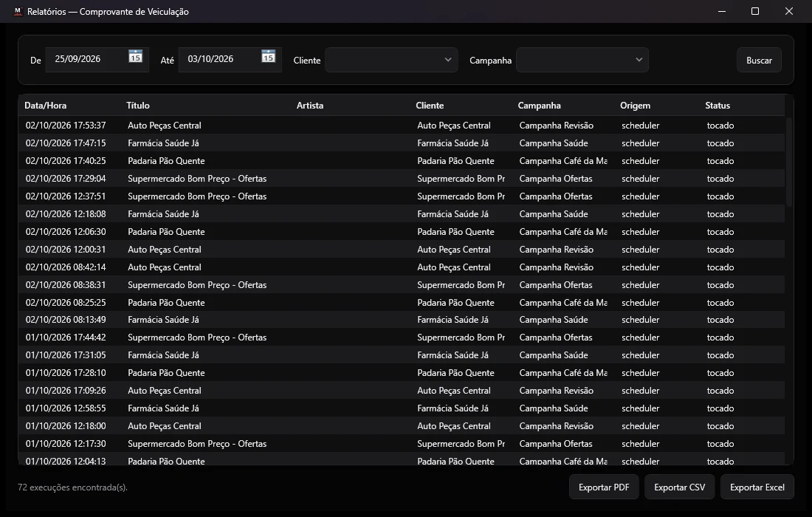Click the '72 execuções encontrada(s).' status text
Image resolution: width=812 pixels, height=517 pixels.
pyautogui.click(x=72, y=487)
